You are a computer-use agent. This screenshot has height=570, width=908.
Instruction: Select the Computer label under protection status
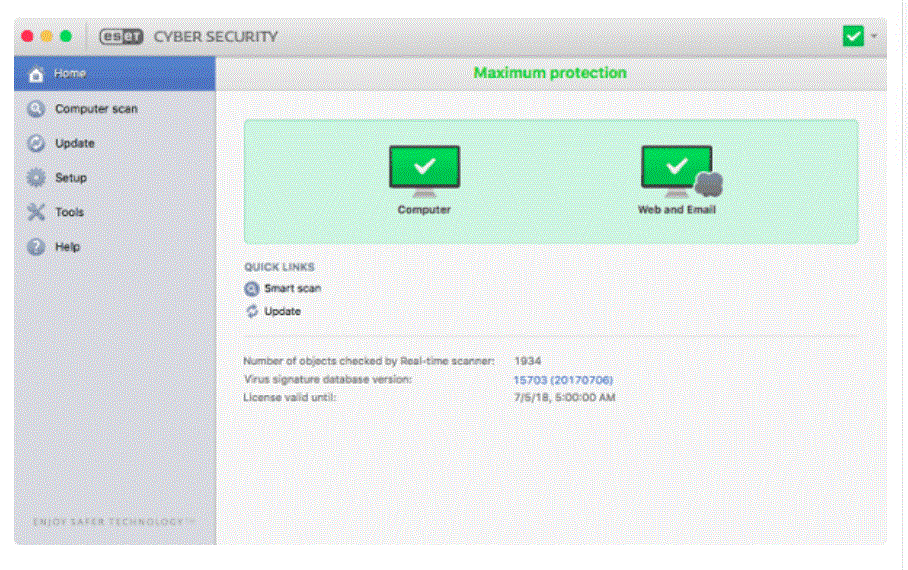point(424,210)
